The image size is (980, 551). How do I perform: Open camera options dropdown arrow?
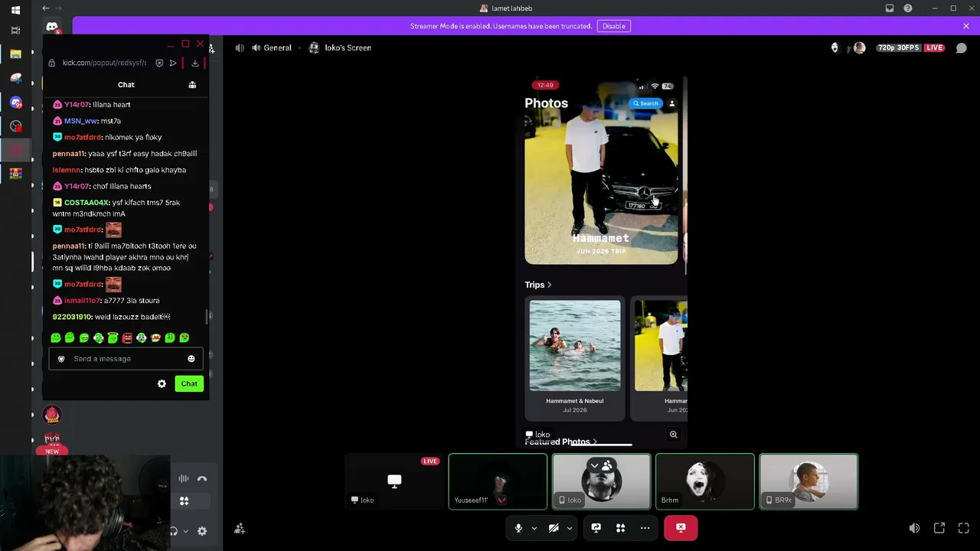coord(569,528)
